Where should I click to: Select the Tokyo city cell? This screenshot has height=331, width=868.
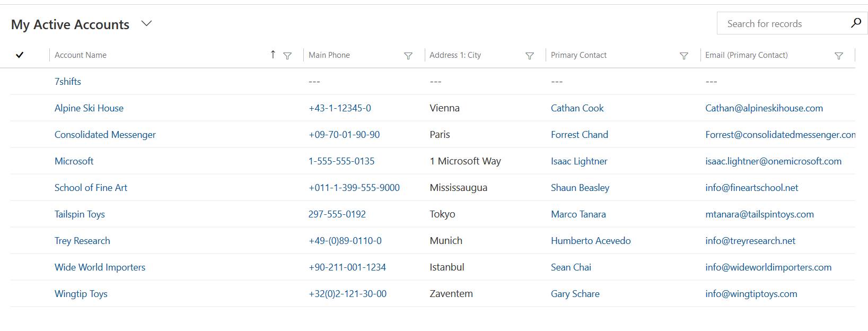(442, 214)
